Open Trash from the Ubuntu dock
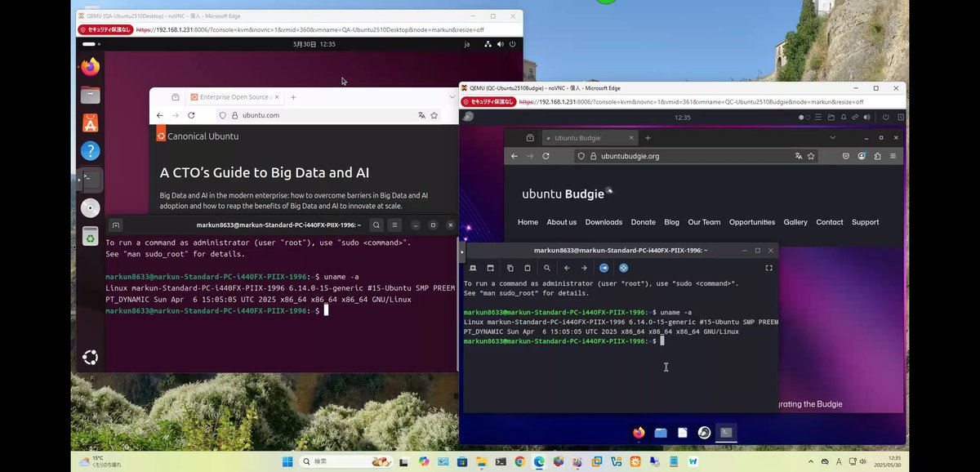Image resolution: width=980 pixels, height=472 pixels. pos(90,238)
